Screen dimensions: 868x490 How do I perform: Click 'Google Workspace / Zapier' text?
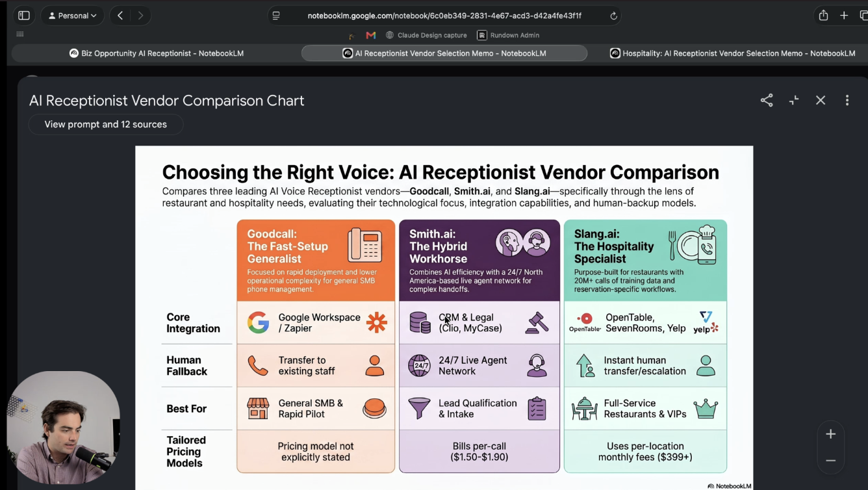tap(319, 323)
